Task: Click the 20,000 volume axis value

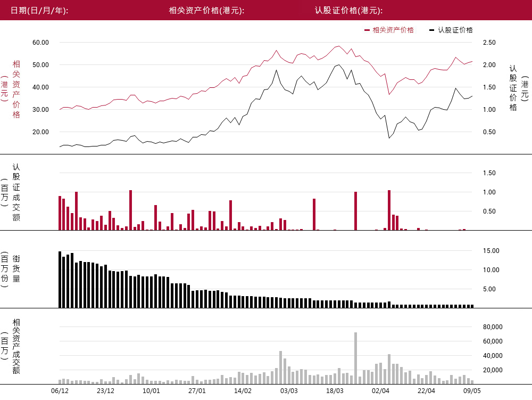Action: point(493,370)
